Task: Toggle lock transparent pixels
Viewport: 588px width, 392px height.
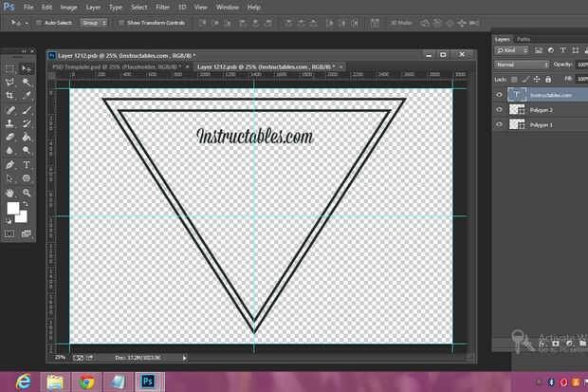Action: point(514,79)
